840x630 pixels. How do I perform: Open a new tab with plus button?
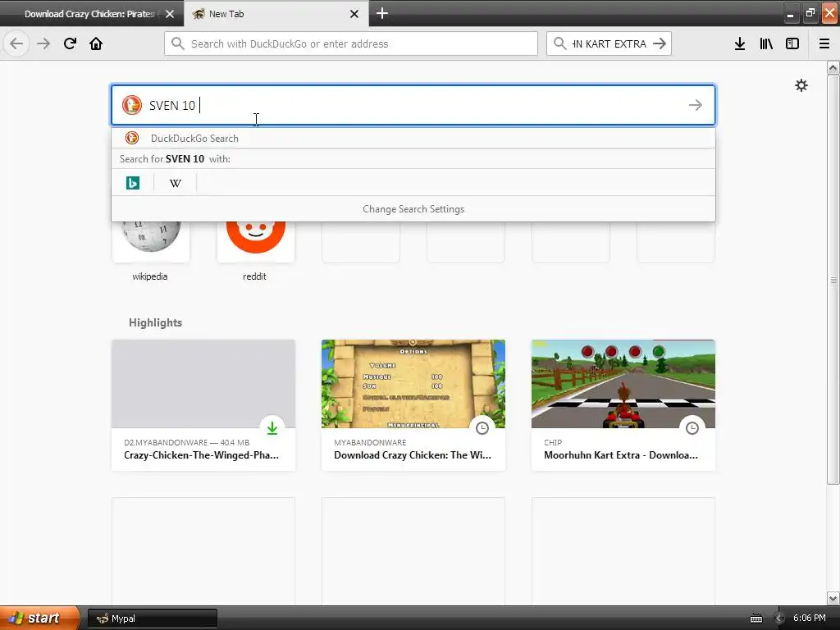point(382,13)
